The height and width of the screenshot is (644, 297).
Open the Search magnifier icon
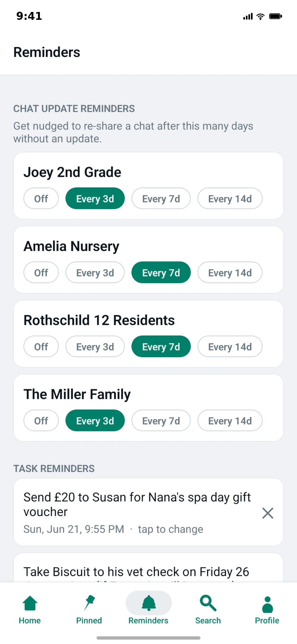208,603
